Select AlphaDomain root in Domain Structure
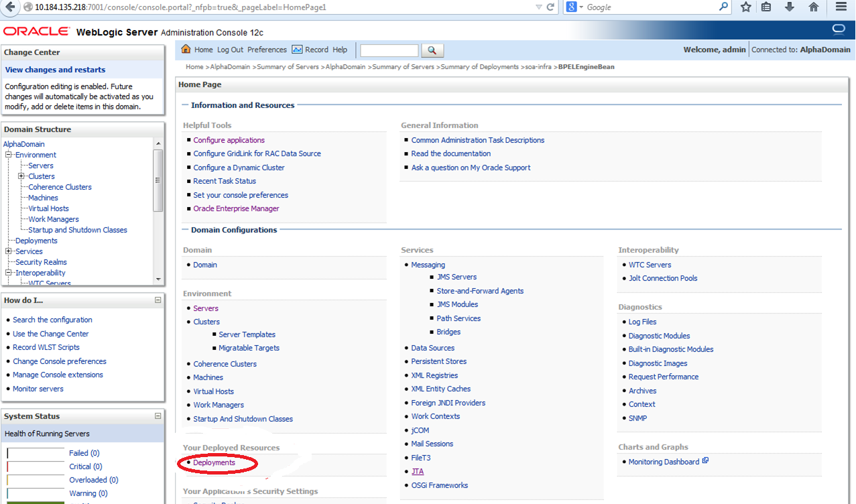The image size is (856, 504). coord(24,144)
